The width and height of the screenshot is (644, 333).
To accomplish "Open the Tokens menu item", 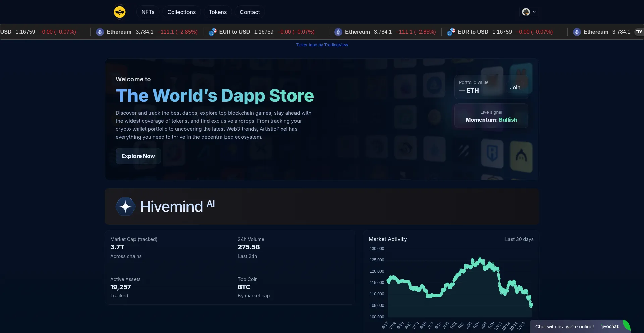I will point(218,12).
